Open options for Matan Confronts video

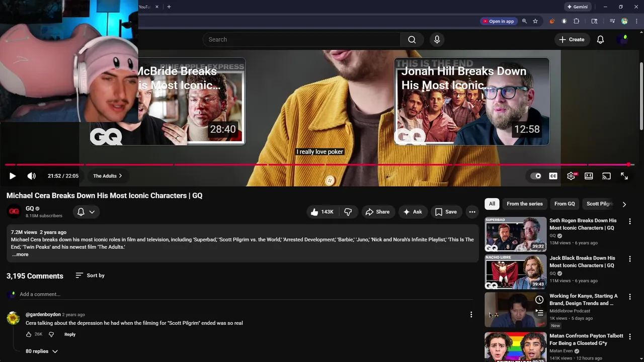click(629, 336)
